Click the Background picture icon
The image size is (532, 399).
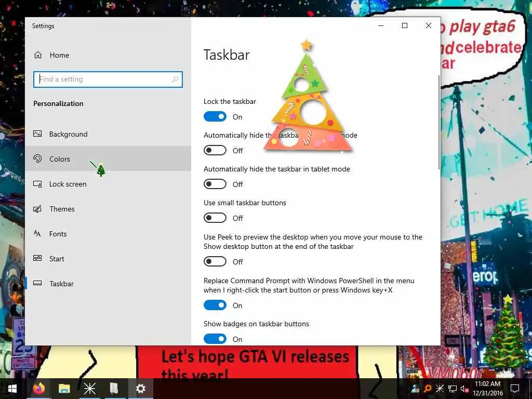37,134
